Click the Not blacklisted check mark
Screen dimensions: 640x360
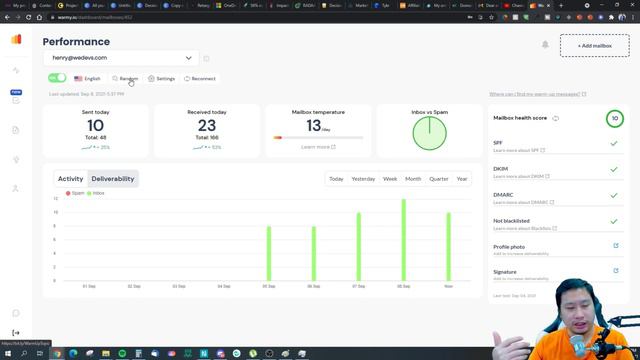coord(614,221)
